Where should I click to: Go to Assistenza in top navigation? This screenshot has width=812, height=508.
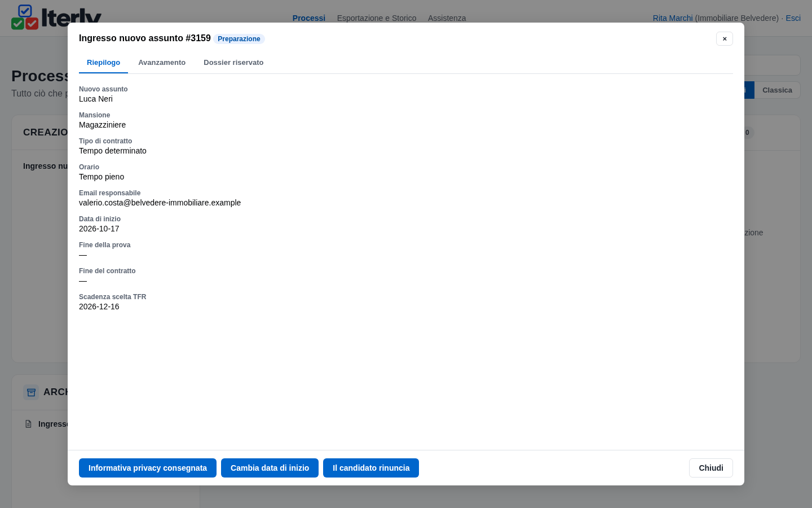point(447,18)
